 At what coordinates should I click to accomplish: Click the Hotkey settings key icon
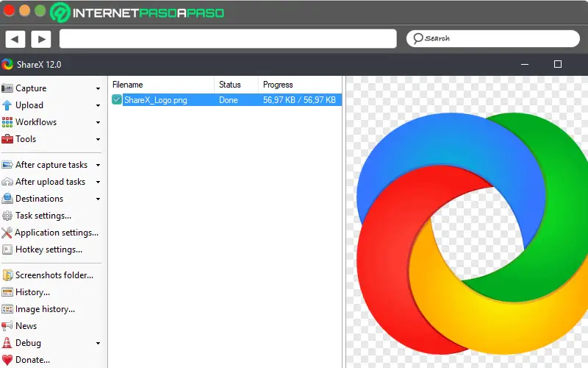tap(7, 250)
